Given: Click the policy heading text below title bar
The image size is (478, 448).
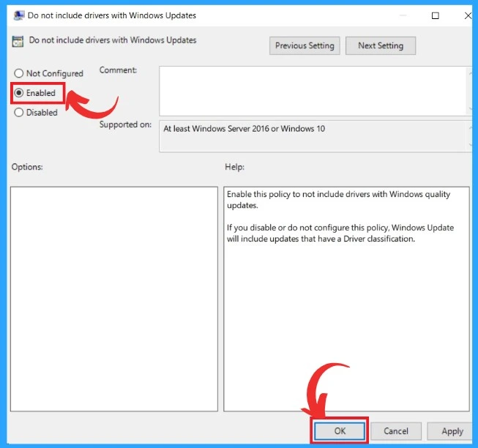Looking at the screenshot, I should tap(113, 40).
